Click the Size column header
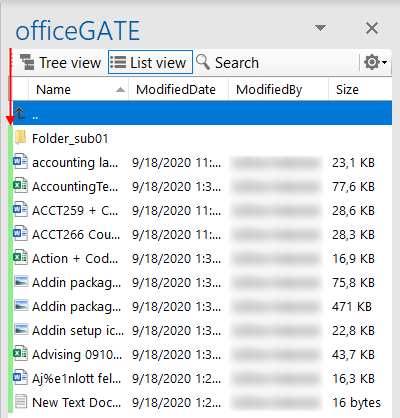 pos(360,89)
